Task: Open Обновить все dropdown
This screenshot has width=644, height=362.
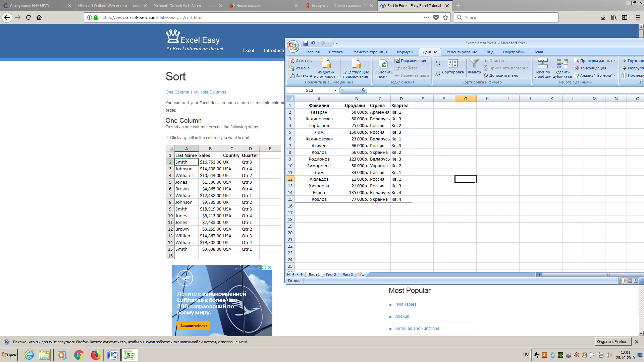Action: pos(383,68)
